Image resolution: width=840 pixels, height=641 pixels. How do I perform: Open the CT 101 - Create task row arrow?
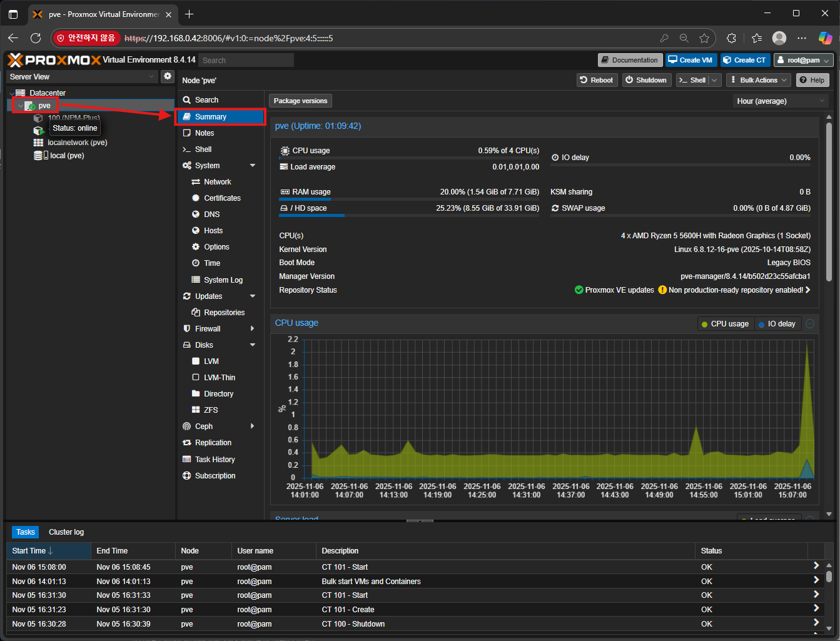click(x=816, y=608)
